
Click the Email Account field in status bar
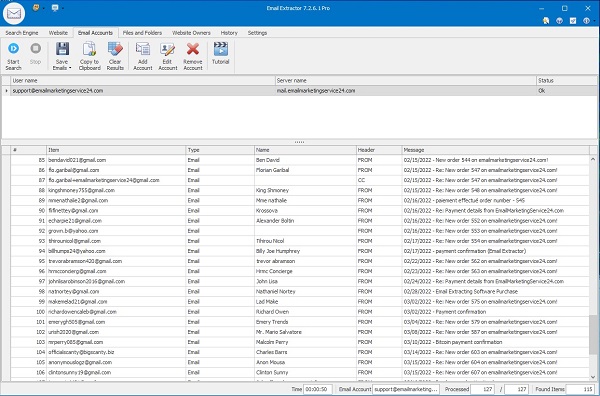tap(406, 389)
